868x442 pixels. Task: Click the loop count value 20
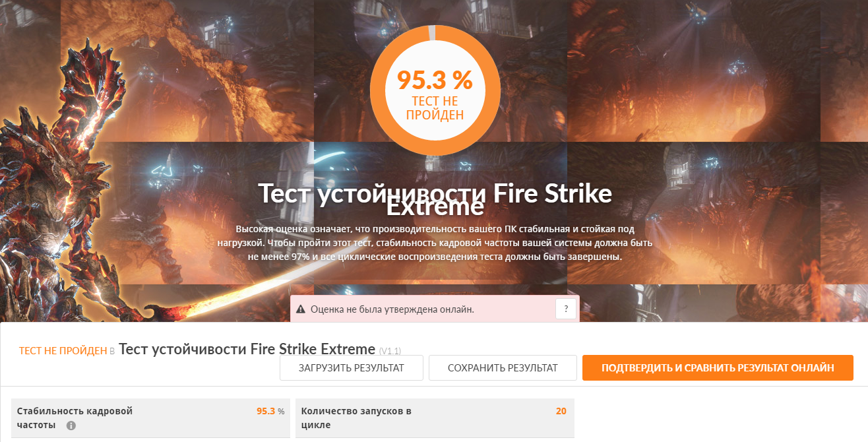click(561, 411)
